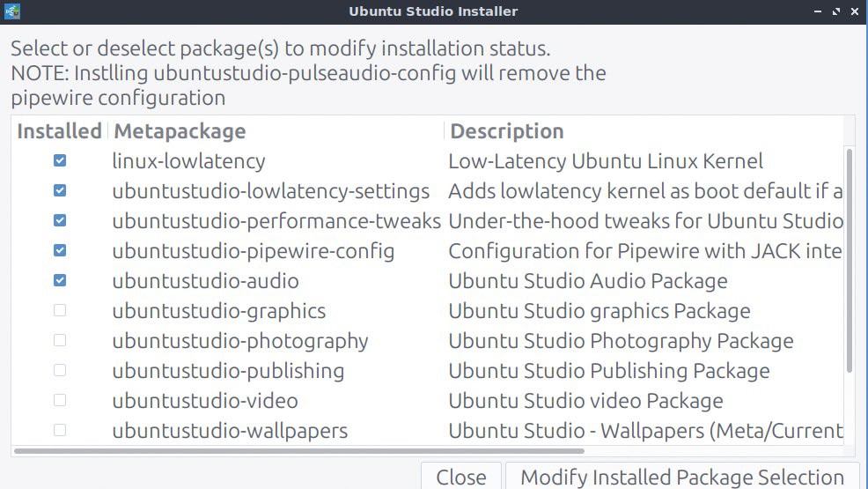
Task: Click the Description column header
Action: coord(644,131)
